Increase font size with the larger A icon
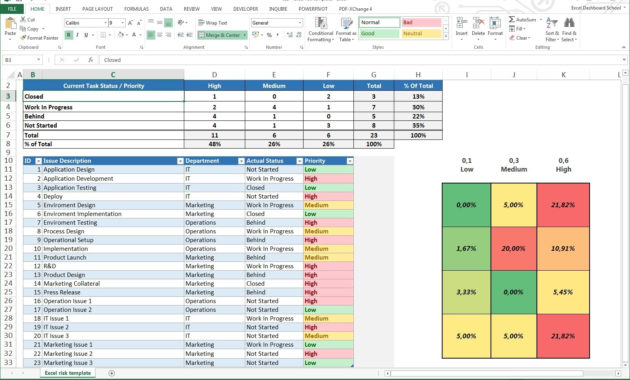 click(130, 23)
